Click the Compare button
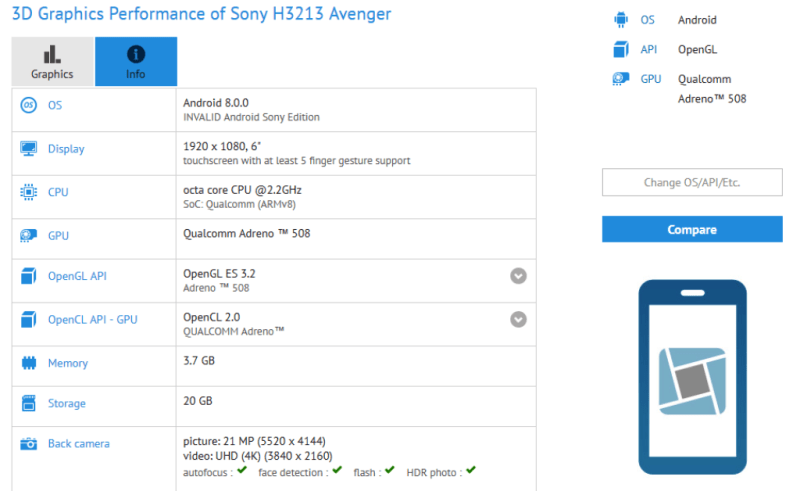 [692, 229]
